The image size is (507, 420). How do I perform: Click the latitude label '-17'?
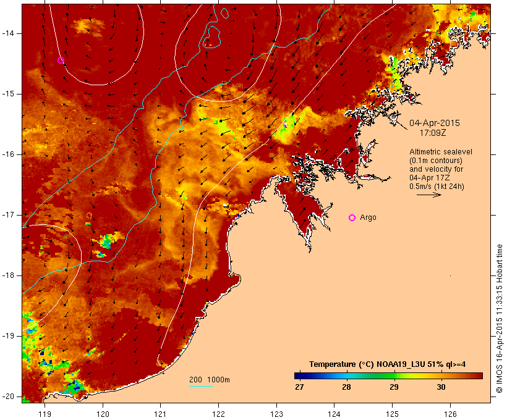(8, 215)
